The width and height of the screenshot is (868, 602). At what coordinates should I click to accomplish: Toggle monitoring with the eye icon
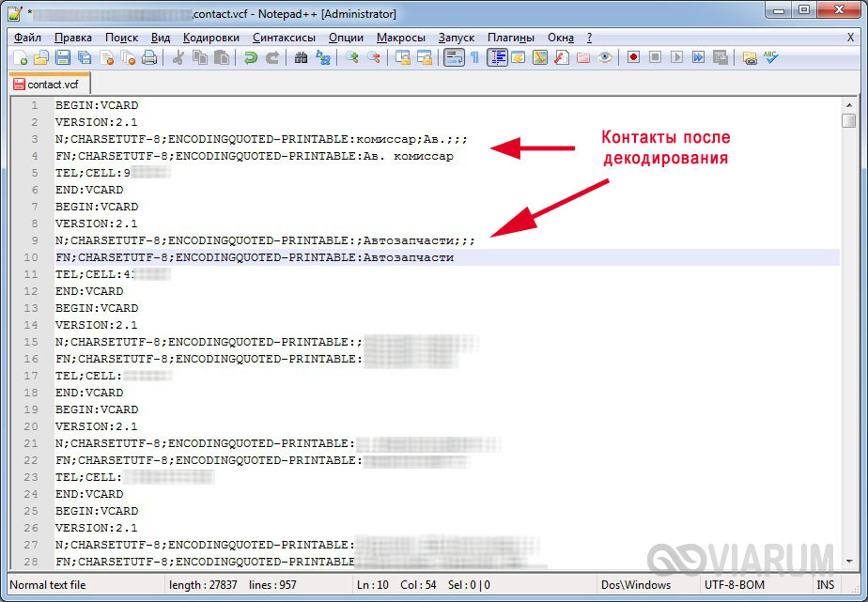(x=606, y=58)
